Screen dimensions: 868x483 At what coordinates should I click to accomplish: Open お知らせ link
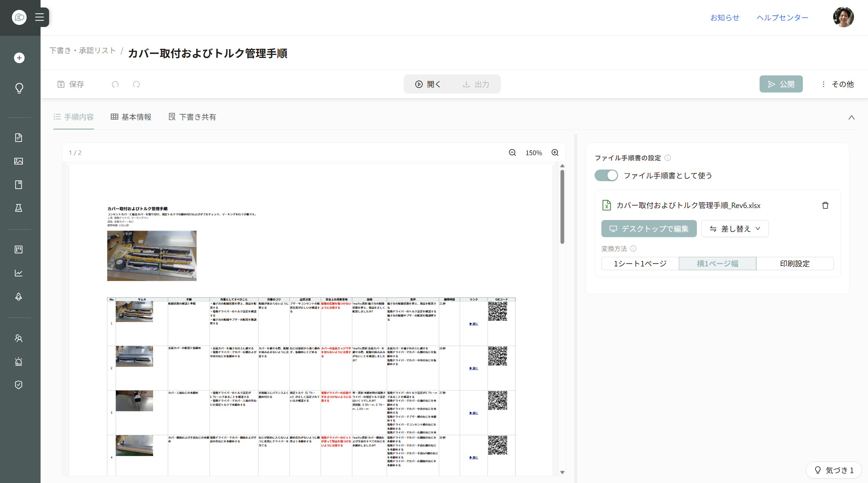725,17
